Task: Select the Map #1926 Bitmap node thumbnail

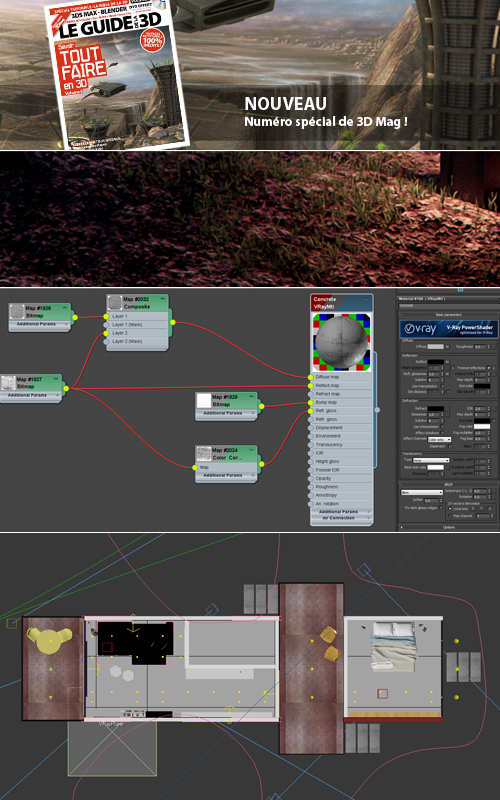Action: [x=17, y=311]
